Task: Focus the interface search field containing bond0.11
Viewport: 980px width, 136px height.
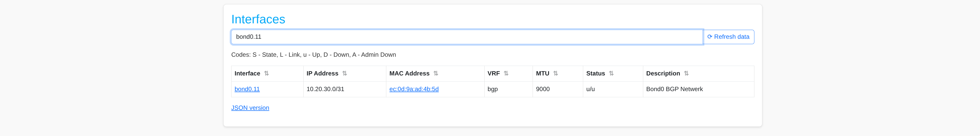Action: 466,37
